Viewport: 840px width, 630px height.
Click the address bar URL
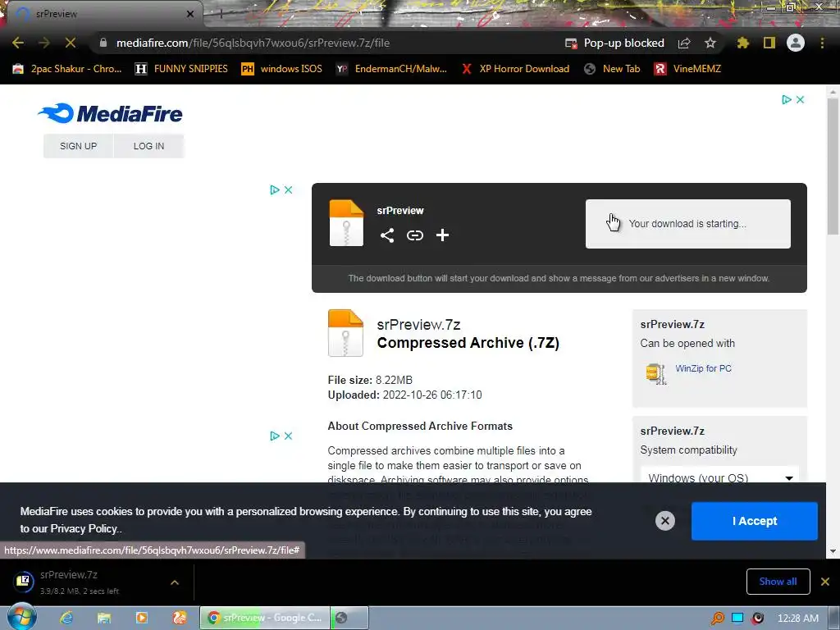click(x=253, y=43)
